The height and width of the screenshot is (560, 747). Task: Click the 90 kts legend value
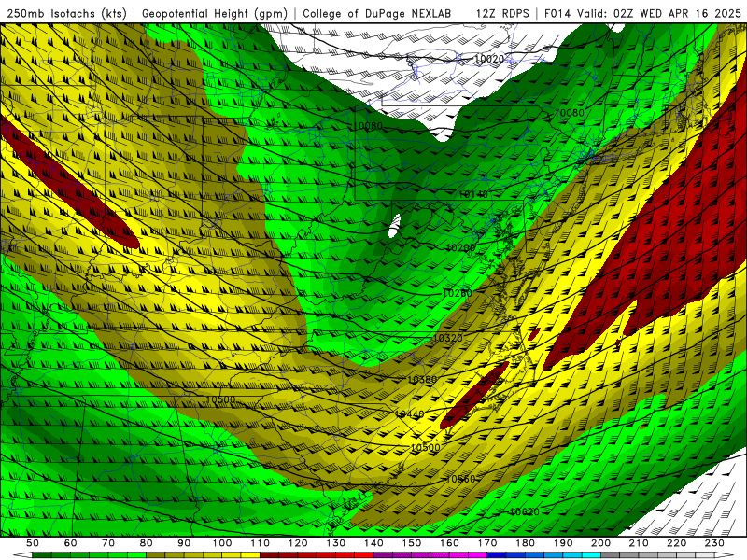click(184, 543)
